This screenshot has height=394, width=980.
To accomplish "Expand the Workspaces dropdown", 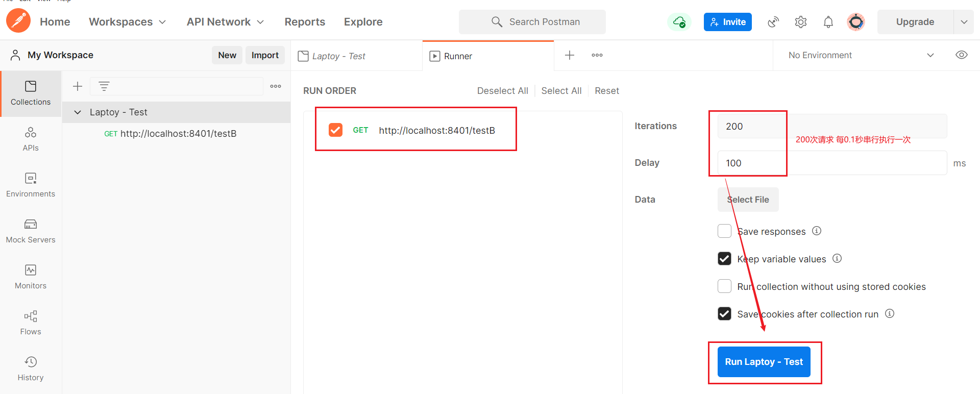I will click(127, 22).
